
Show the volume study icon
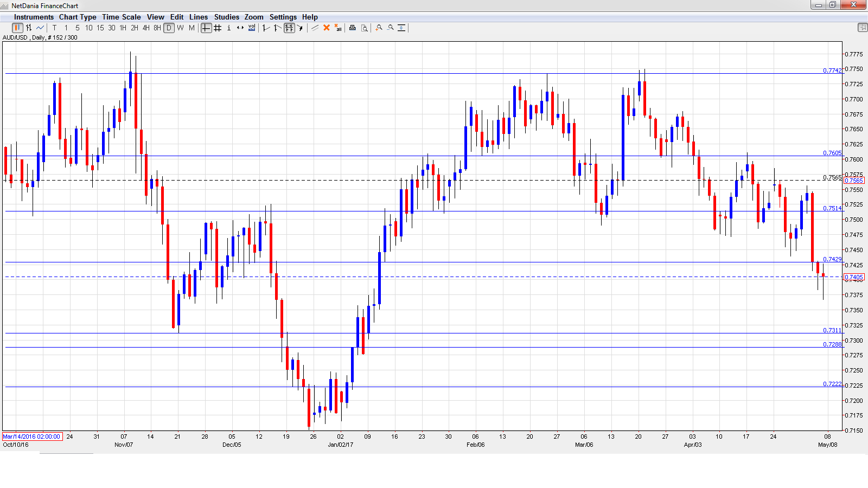[x=252, y=28]
